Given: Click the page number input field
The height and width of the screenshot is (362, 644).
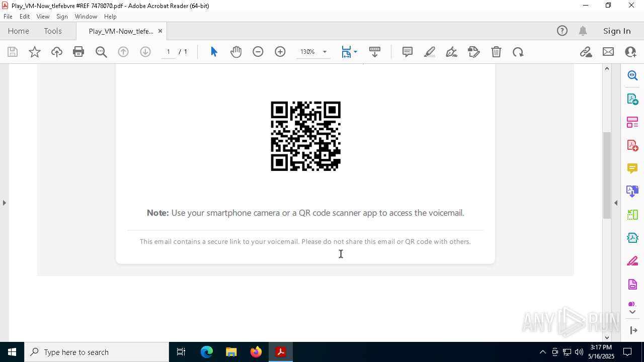Looking at the screenshot, I should pos(169,52).
